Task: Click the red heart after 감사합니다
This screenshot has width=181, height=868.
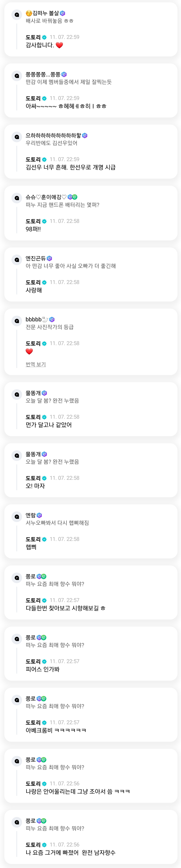Action: 59,45
